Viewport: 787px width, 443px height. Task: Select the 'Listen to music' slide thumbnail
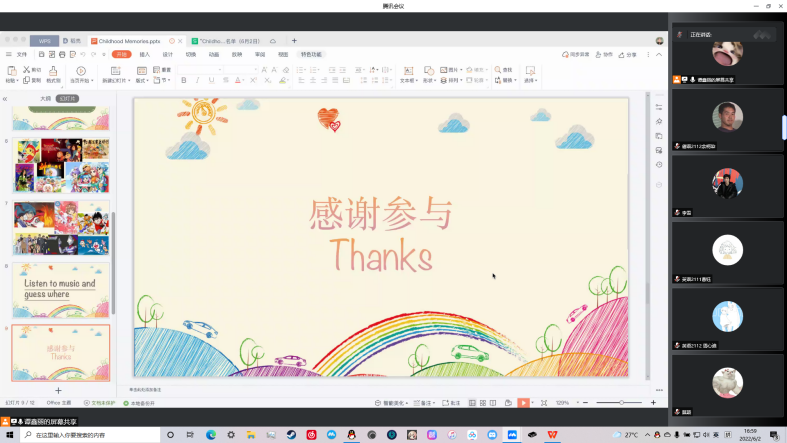[x=61, y=290]
